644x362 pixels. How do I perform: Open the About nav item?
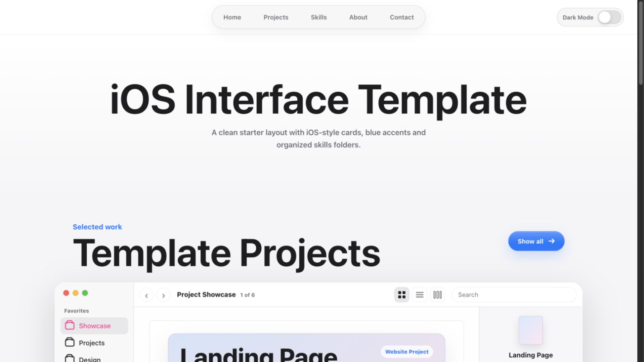pyautogui.click(x=358, y=17)
